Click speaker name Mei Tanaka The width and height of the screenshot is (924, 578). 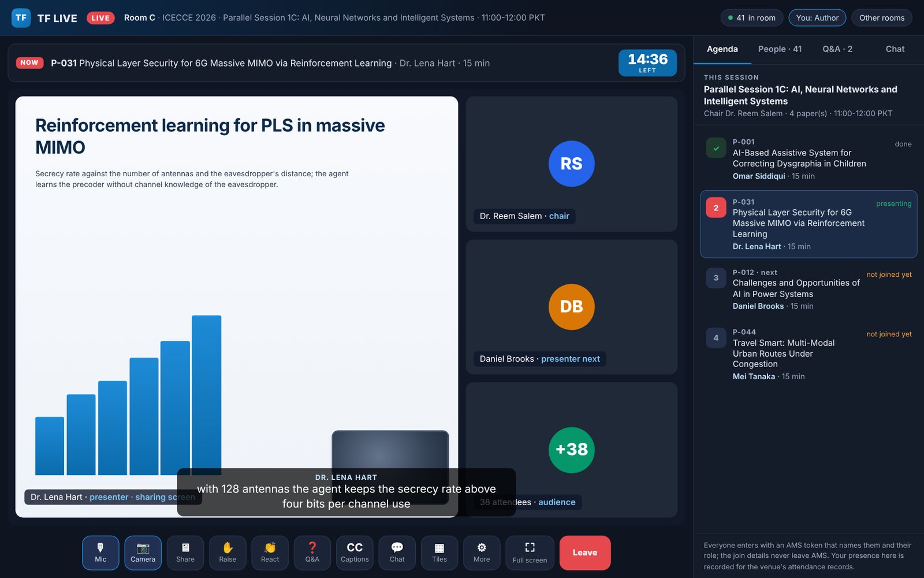[x=754, y=376]
